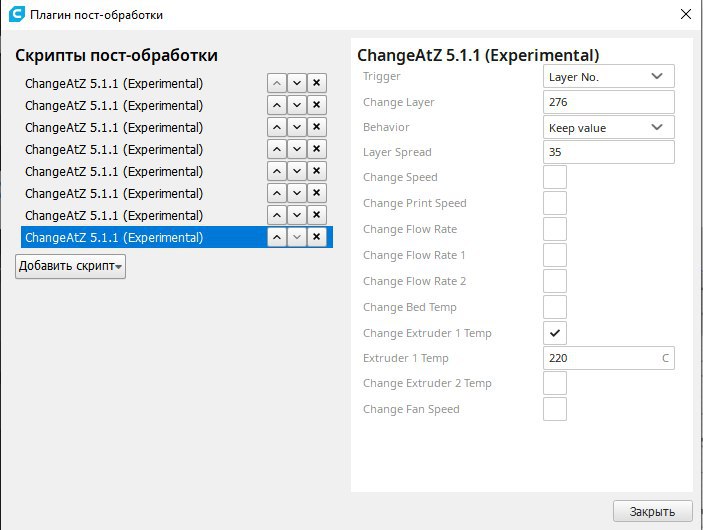Enable the Change Fan Speed checkbox
The width and height of the screenshot is (703, 530).
555,409
